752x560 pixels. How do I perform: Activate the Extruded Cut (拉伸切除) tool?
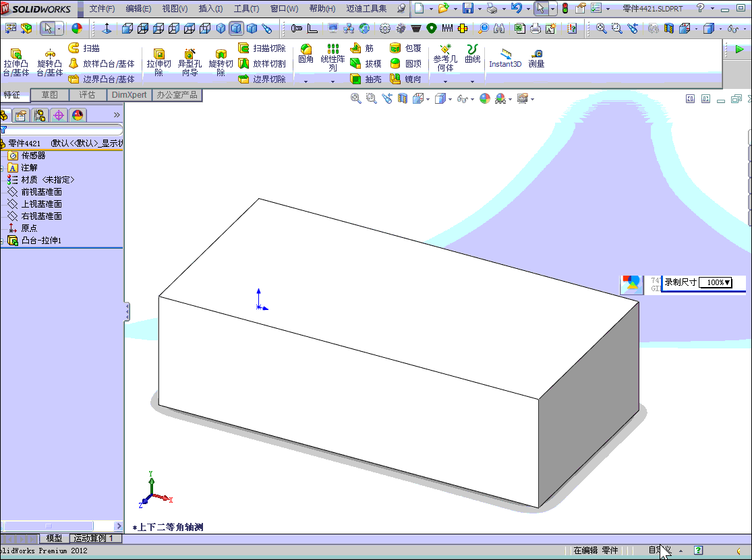click(x=158, y=62)
